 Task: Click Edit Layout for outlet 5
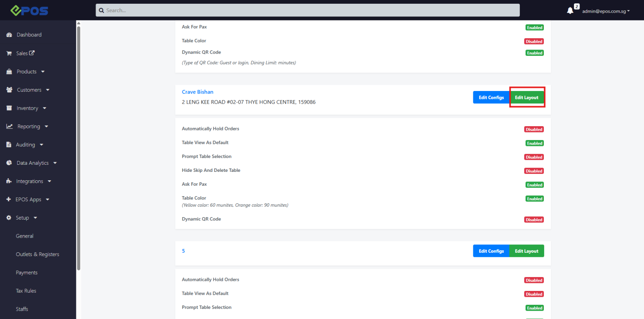(x=527, y=251)
